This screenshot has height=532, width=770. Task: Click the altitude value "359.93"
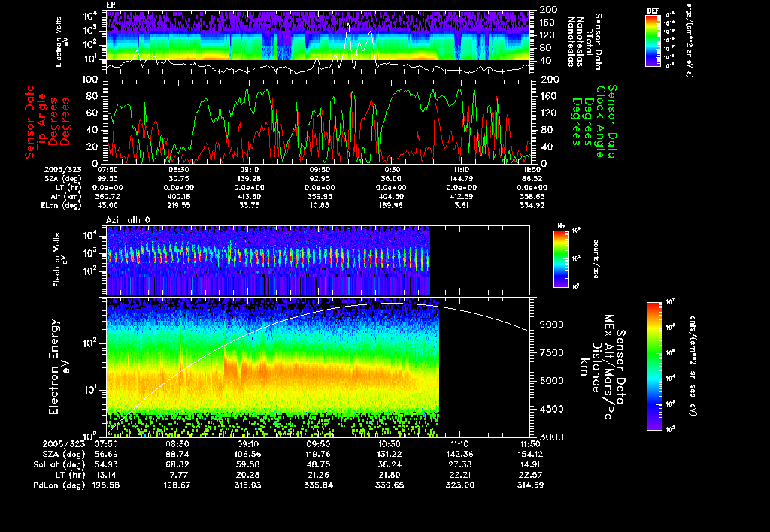[x=319, y=196]
